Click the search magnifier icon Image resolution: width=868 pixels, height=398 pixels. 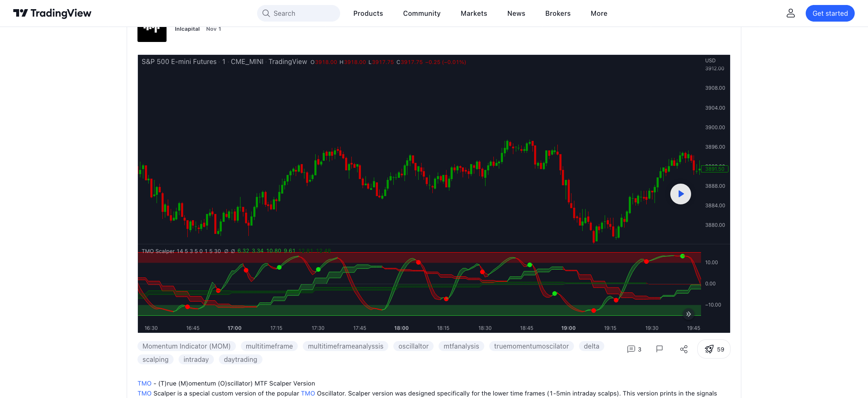click(266, 13)
